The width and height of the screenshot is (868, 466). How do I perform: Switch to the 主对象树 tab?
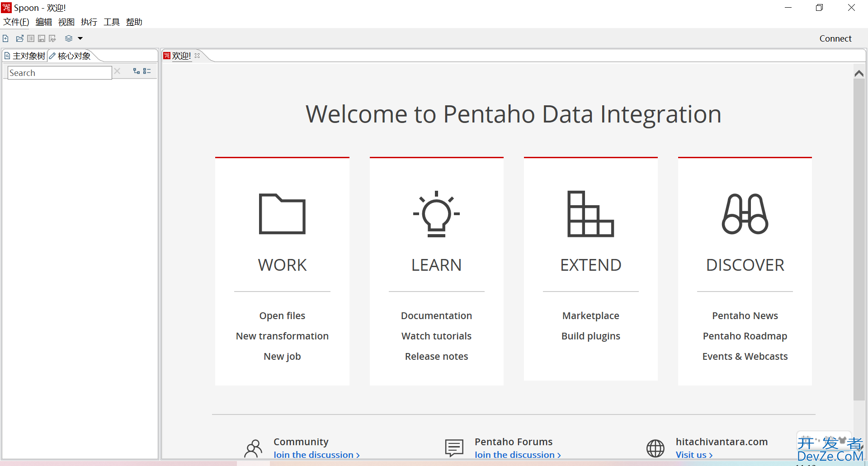click(25, 56)
